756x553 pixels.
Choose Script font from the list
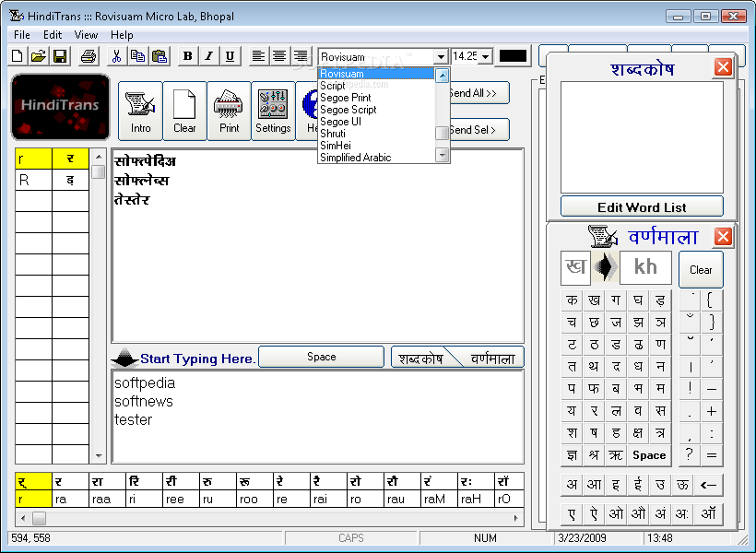coord(376,86)
